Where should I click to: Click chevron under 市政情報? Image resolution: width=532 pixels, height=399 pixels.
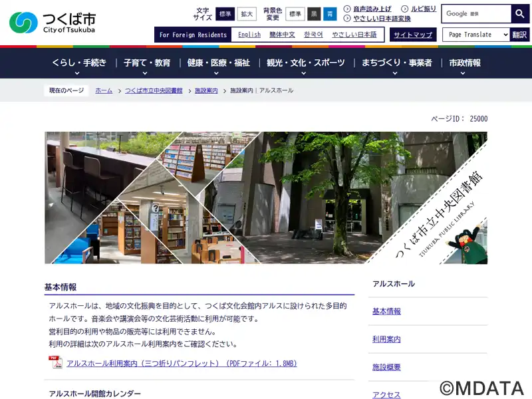(463, 73)
